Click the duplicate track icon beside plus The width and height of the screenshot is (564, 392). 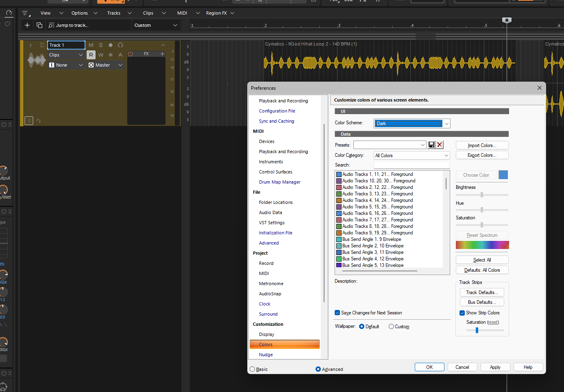(39, 25)
